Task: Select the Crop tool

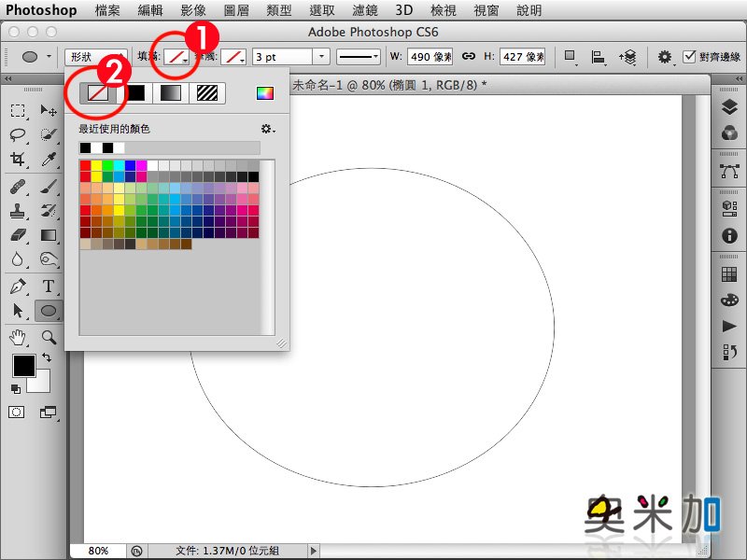Action: pyautogui.click(x=18, y=159)
